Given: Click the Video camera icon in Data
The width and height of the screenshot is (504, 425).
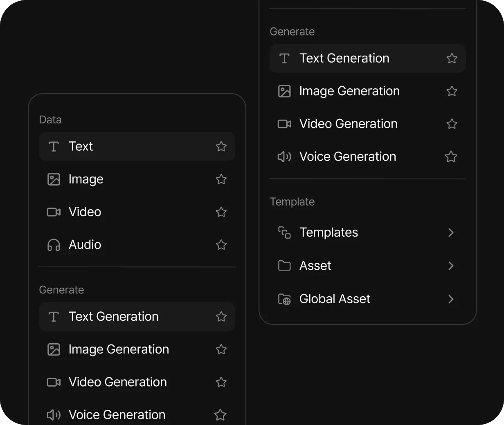Looking at the screenshot, I should (x=54, y=212).
